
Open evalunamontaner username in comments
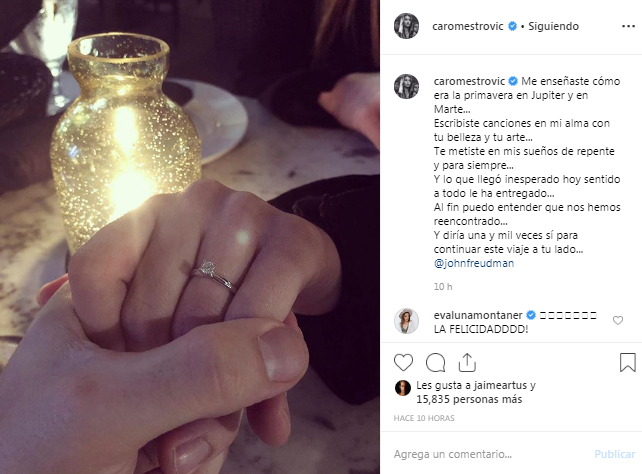click(x=478, y=315)
